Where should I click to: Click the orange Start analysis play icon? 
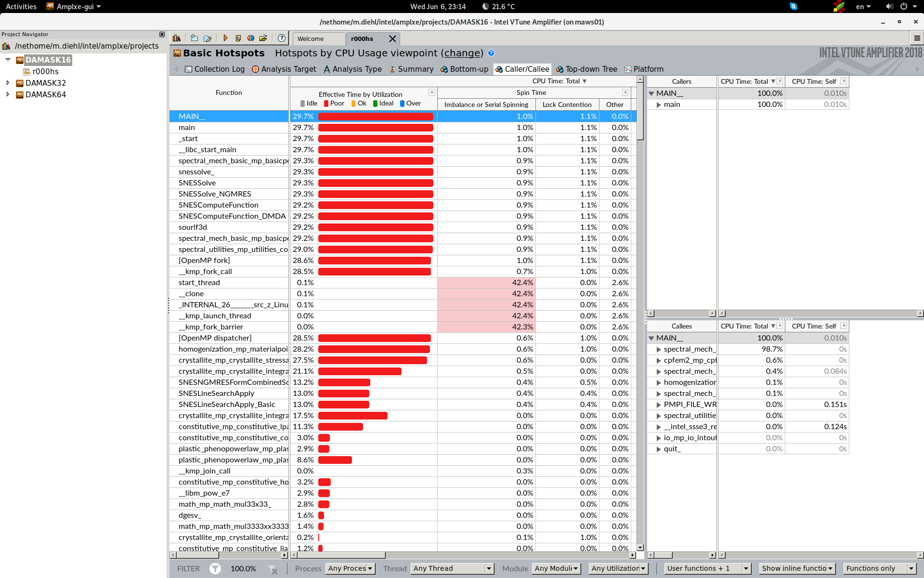click(x=225, y=38)
